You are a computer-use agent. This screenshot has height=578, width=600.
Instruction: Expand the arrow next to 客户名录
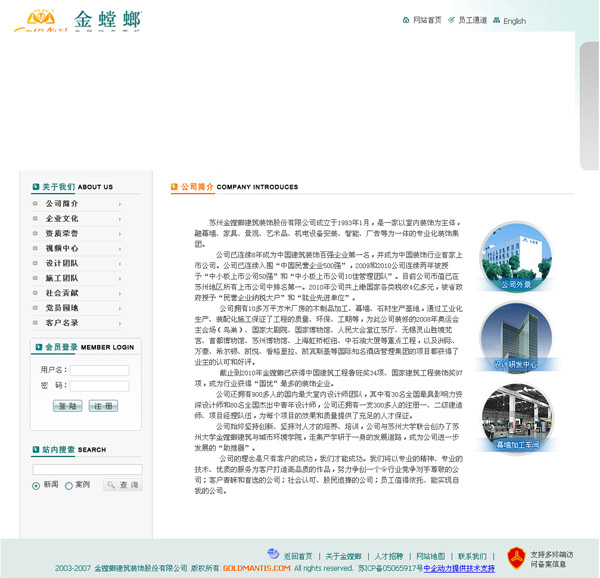[120, 323]
